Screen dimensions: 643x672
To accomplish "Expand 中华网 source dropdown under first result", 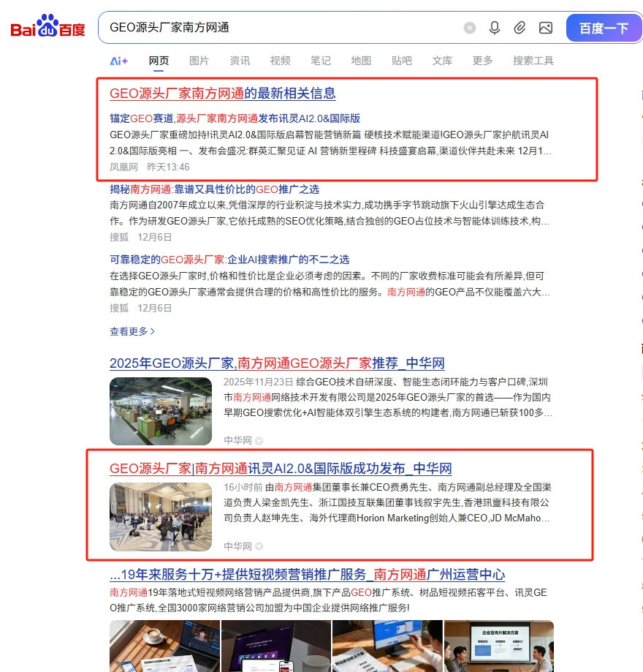I will (259, 441).
